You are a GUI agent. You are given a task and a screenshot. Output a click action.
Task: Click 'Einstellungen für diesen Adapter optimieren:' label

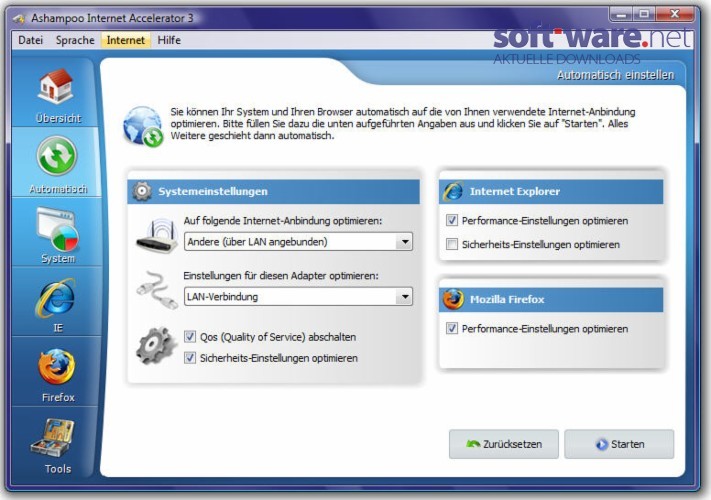(x=281, y=276)
